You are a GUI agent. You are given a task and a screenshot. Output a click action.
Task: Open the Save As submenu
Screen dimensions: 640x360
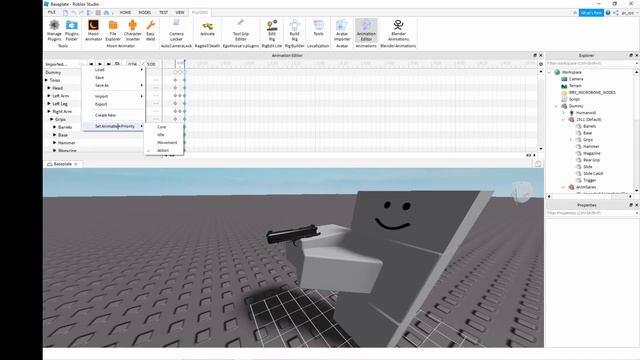[x=114, y=85]
